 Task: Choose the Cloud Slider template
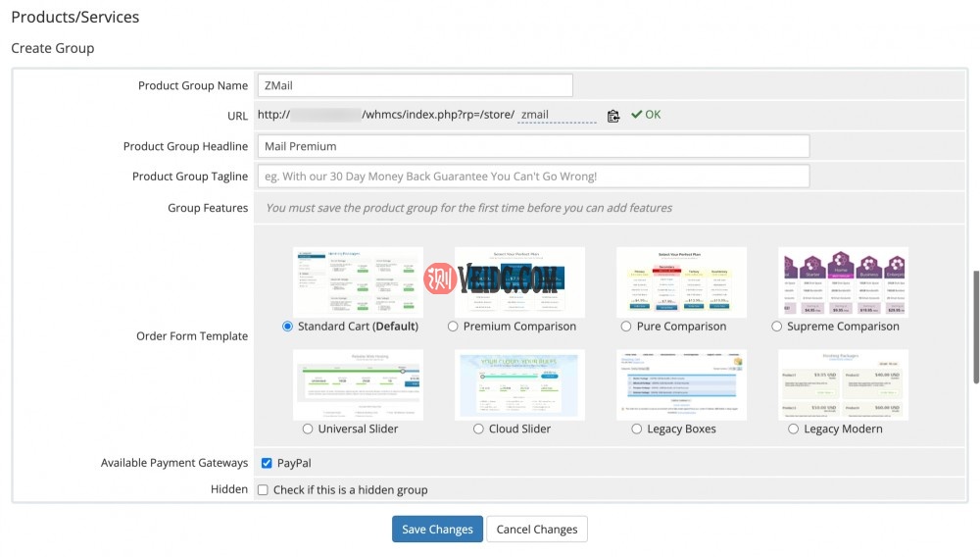pos(478,429)
